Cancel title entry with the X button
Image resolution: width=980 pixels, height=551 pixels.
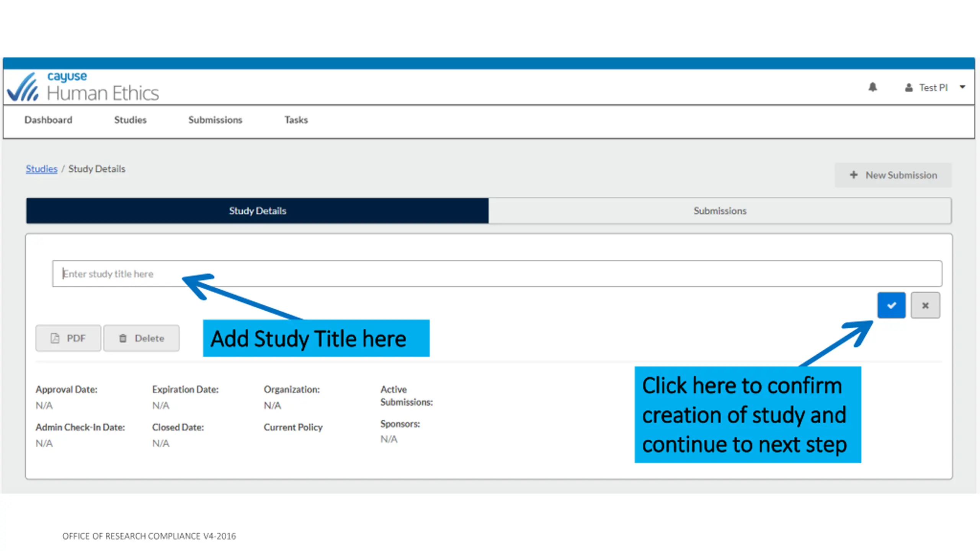click(925, 305)
